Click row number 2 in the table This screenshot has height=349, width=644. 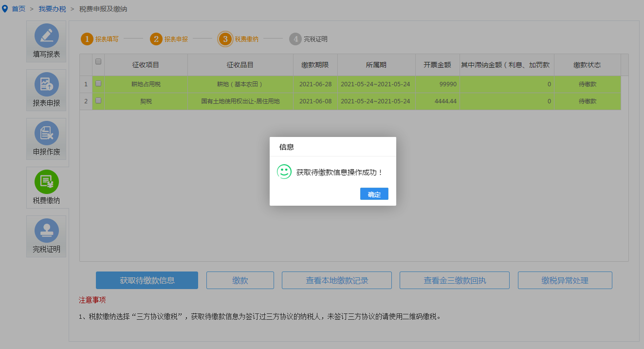tap(86, 101)
